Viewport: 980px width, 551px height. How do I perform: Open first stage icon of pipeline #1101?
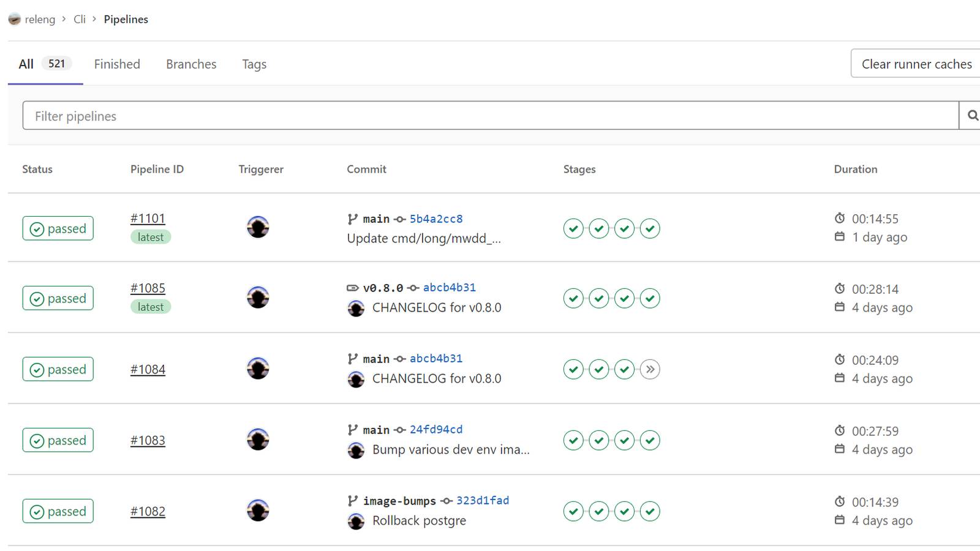(x=573, y=228)
